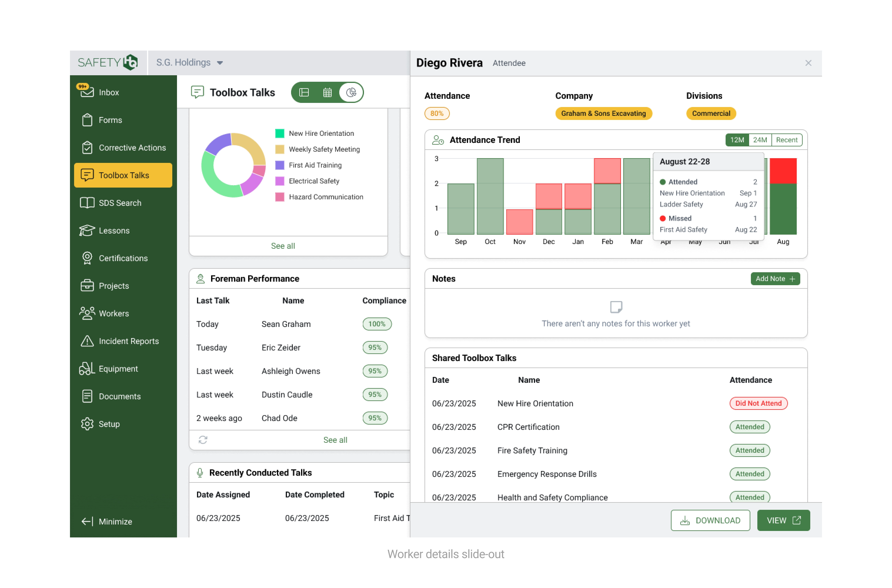Switch to the calendar view icon
The height and width of the screenshot is (588, 892).
click(327, 93)
